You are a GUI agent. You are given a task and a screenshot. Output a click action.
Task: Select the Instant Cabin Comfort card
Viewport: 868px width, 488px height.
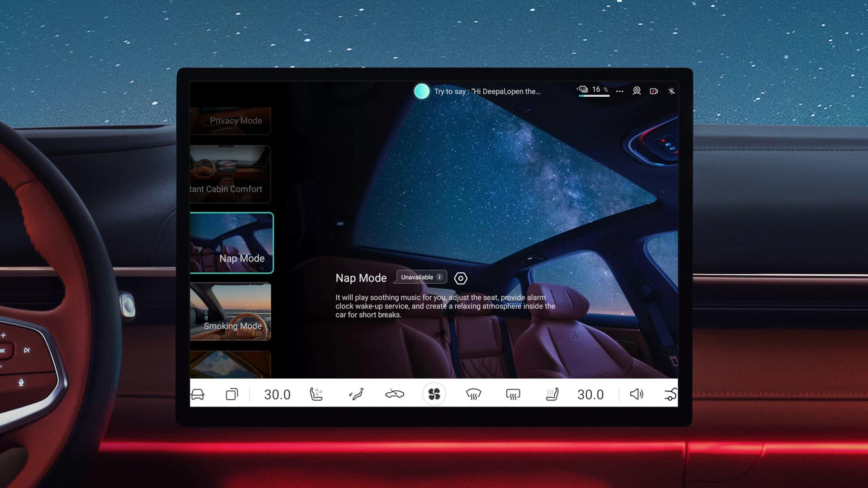231,174
